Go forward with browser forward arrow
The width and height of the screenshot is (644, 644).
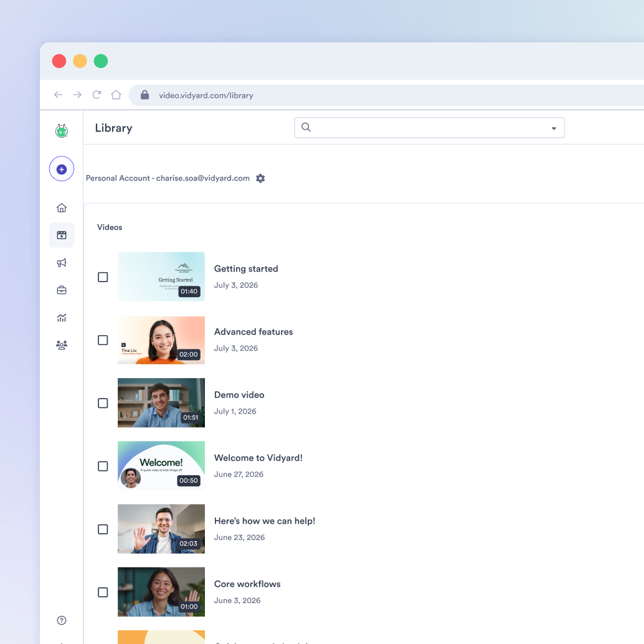pyautogui.click(x=77, y=95)
